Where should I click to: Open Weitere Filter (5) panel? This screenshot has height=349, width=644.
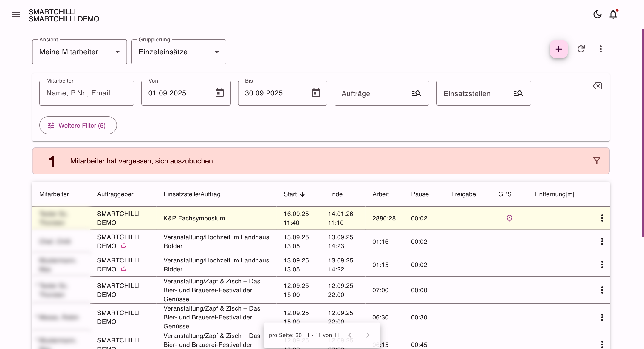[x=78, y=125]
